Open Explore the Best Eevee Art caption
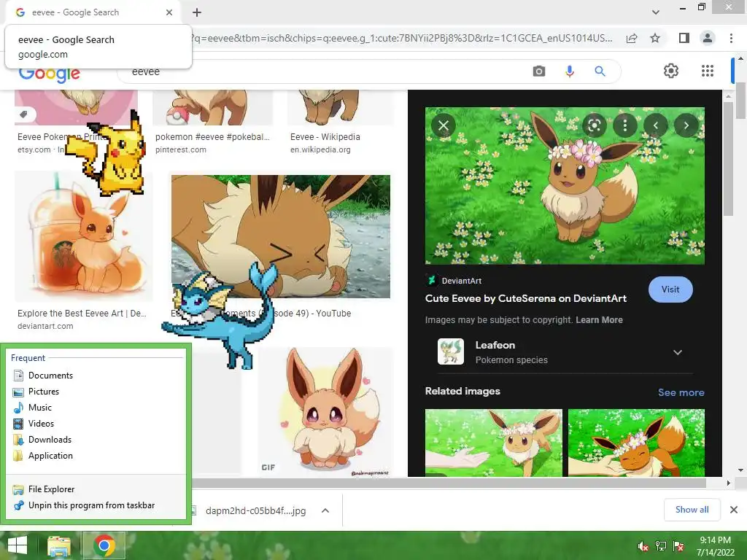The image size is (747, 560). [x=82, y=314]
